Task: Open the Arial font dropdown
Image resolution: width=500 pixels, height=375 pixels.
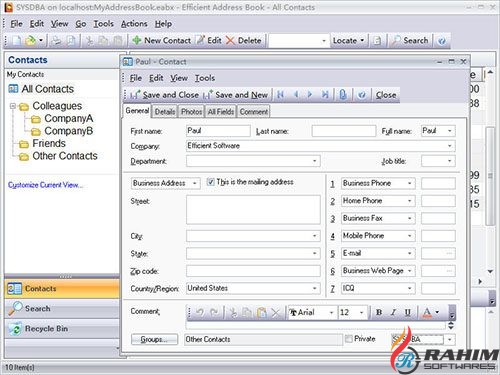Action: (331, 312)
